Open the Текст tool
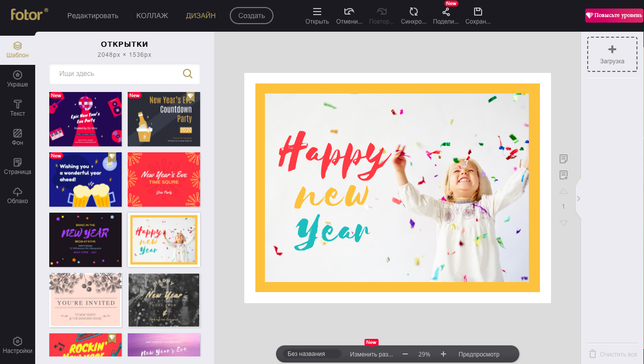This screenshot has width=644, height=364. click(18, 108)
